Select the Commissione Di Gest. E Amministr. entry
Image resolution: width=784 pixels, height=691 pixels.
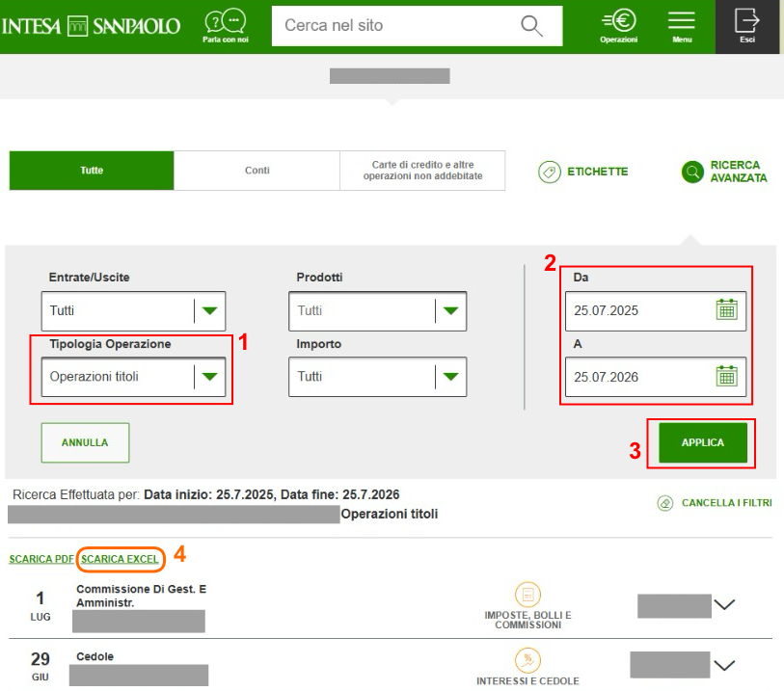pyautogui.click(x=141, y=596)
